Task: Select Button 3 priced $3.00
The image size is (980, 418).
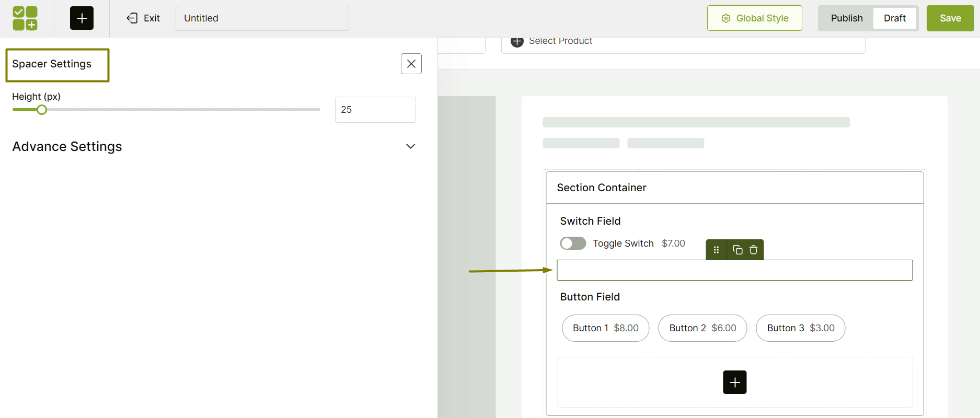Action: (800, 328)
